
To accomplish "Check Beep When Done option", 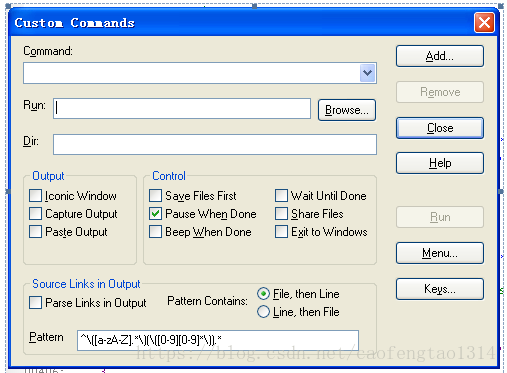I will pyautogui.click(x=155, y=232).
